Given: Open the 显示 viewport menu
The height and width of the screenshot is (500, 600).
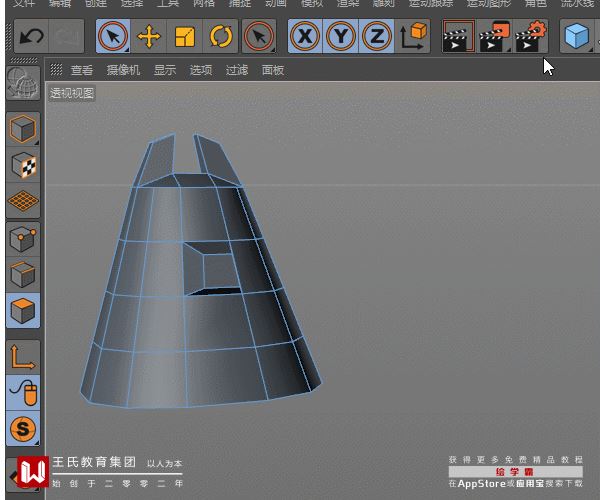Looking at the screenshot, I should (x=165, y=70).
